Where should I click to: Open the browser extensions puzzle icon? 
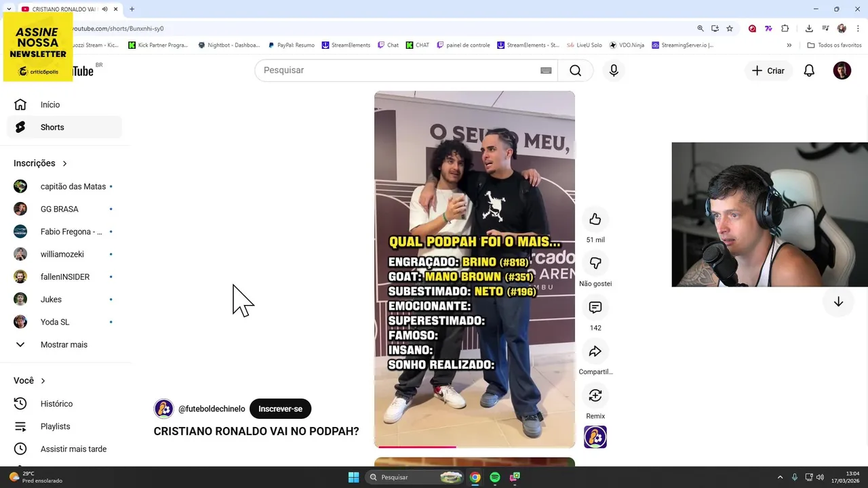(x=785, y=28)
